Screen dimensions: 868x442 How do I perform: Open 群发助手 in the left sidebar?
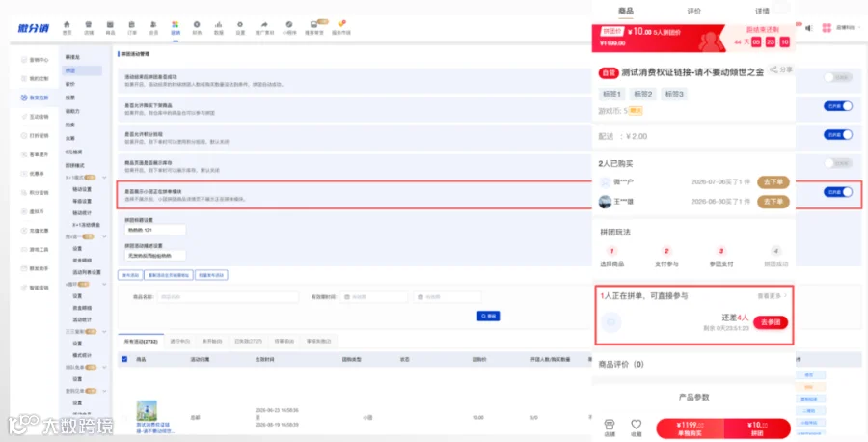point(35,268)
